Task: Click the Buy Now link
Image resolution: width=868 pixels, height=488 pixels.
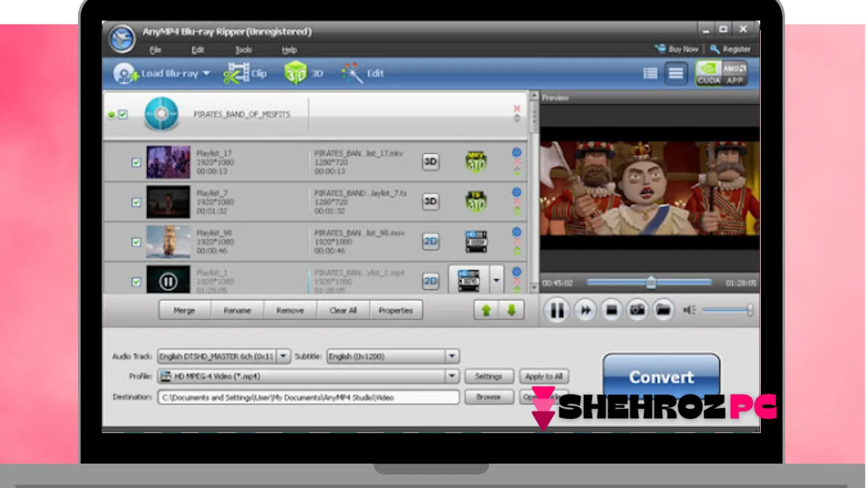Action: pos(677,49)
